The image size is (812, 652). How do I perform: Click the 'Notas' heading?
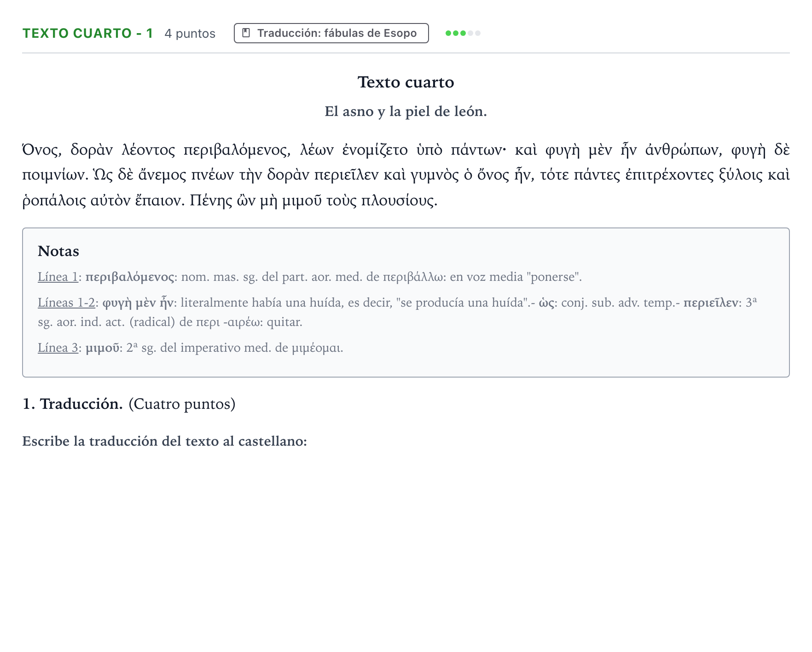click(58, 251)
